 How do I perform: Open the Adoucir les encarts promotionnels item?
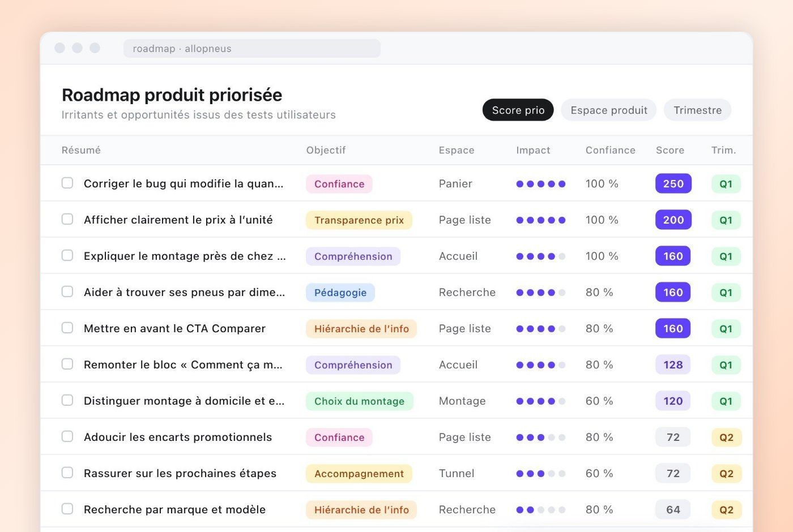(178, 437)
